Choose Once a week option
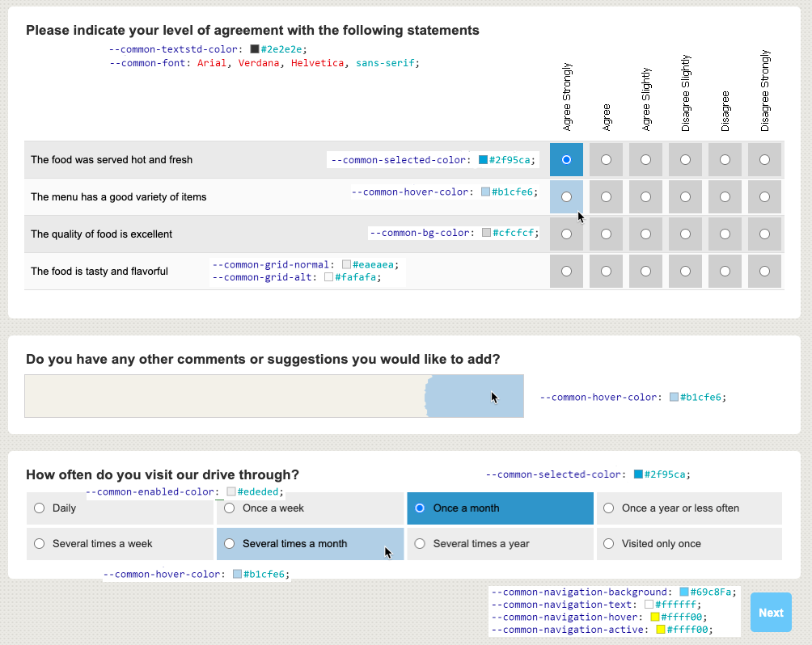This screenshot has height=645, width=812. (x=230, y=508)
